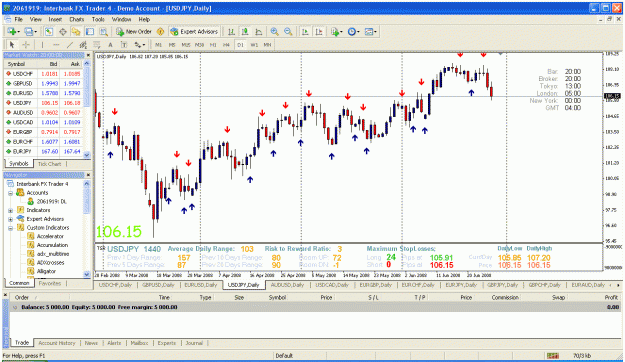Viewport: 625px width, 362px height.
Task: Switch chart to W1 timeframe
Action: [x=254, y=45]
